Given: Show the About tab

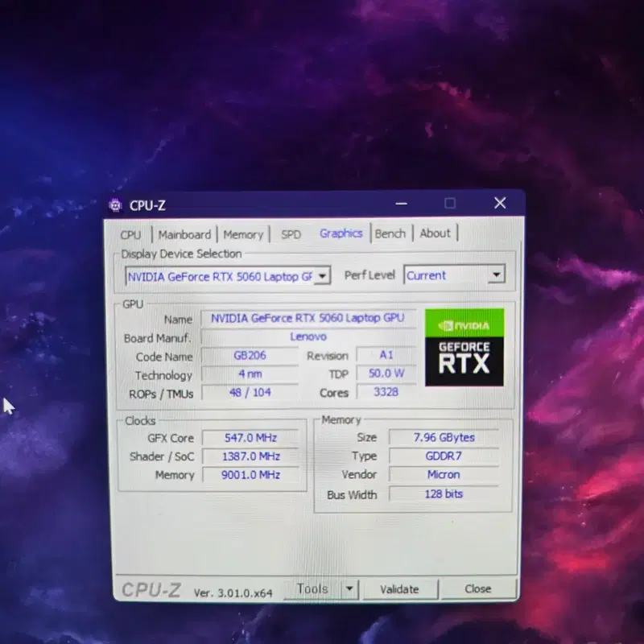Looking at the screenshot, I should [x=435, y=233].
